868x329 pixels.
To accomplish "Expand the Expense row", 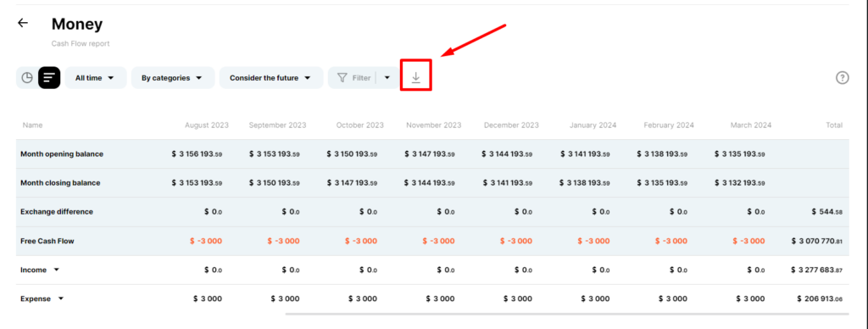I will point(61,298).
